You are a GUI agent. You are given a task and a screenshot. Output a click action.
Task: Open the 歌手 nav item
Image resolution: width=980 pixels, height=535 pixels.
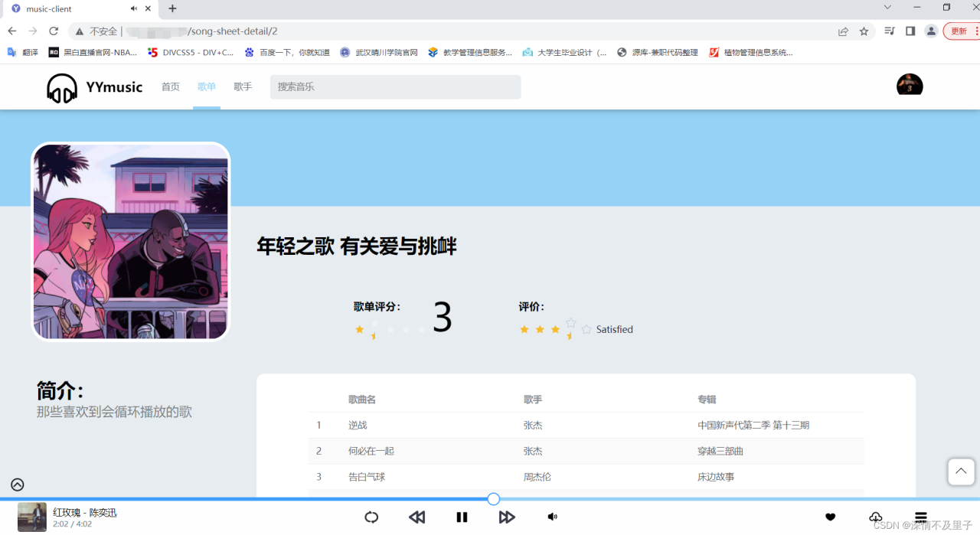(x=243, y=87)
